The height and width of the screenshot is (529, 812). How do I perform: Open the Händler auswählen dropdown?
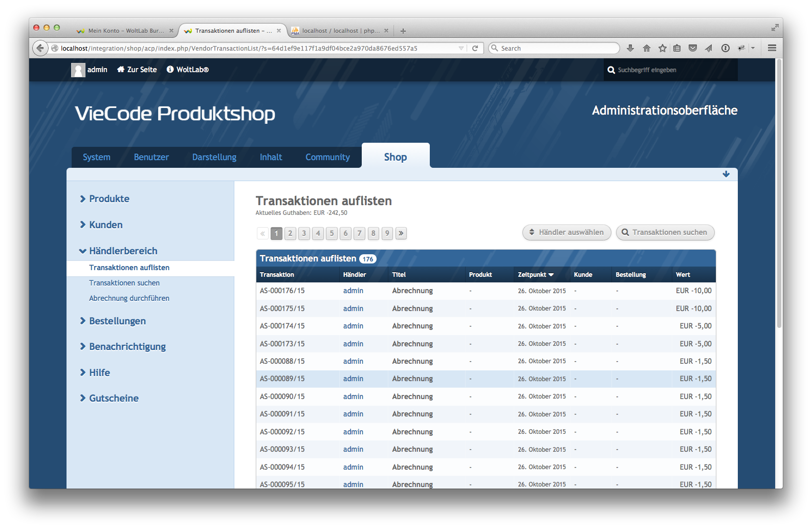[x=566, y=232]
